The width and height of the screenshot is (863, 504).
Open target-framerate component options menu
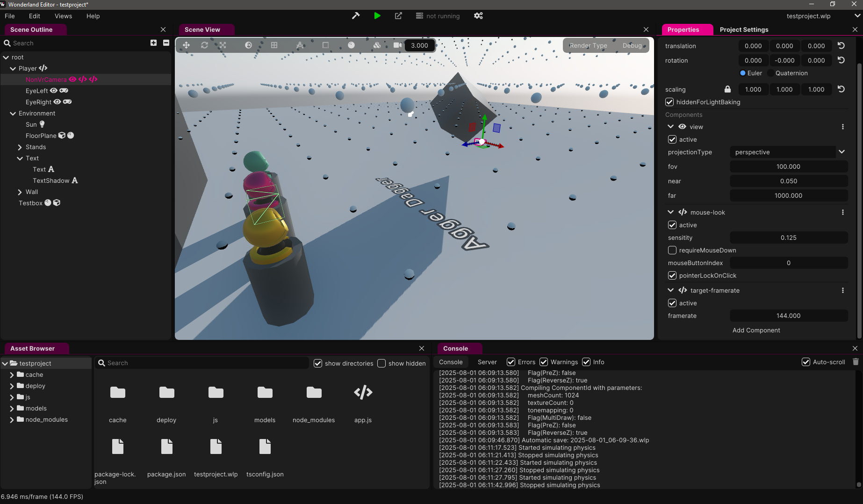(x=843, y=290)
